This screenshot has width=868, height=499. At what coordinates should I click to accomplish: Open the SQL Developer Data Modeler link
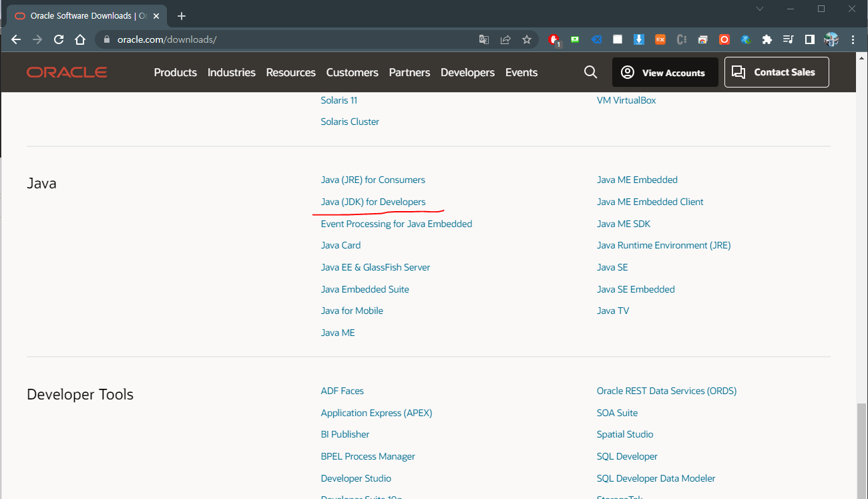coord(656,478)
